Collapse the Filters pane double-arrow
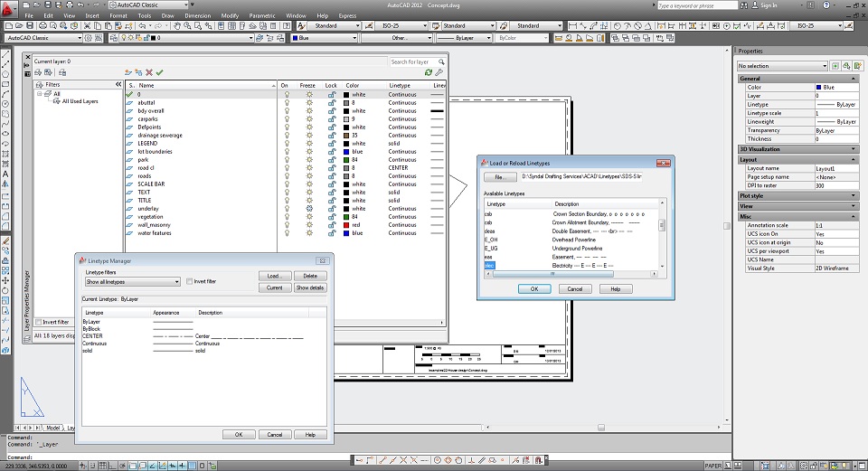 tap(118, 84)
